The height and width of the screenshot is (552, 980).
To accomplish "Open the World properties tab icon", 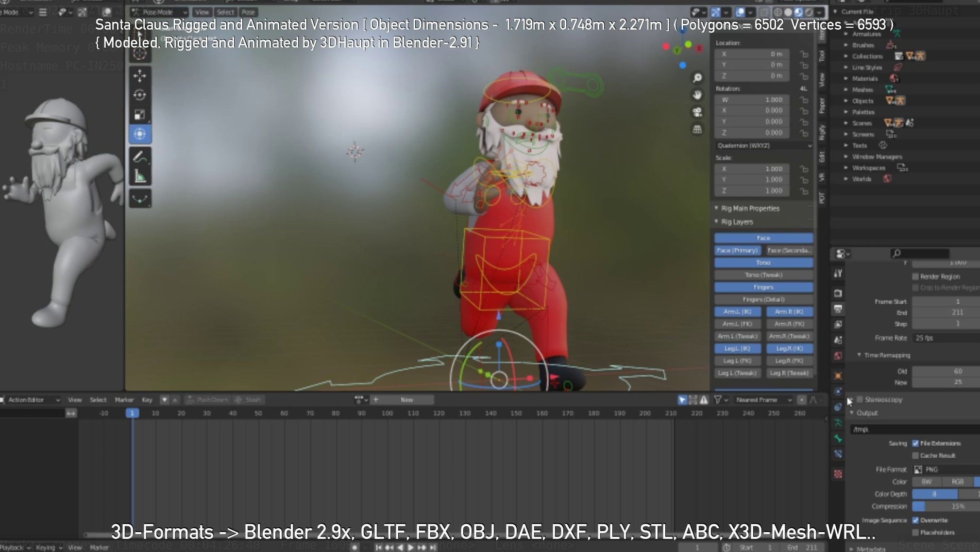I will click(838, 356).
